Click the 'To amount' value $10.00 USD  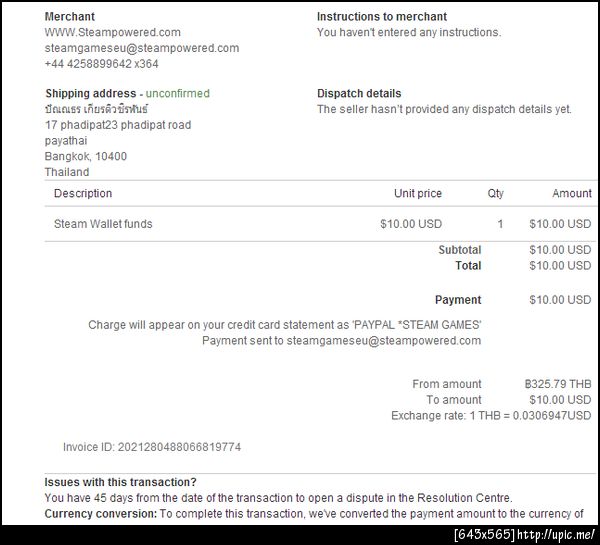pos(561,400)
